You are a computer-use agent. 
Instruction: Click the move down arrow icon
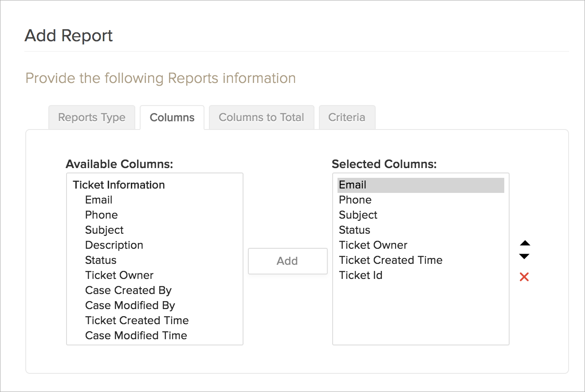pyautogui.click(x=525, y=256)
